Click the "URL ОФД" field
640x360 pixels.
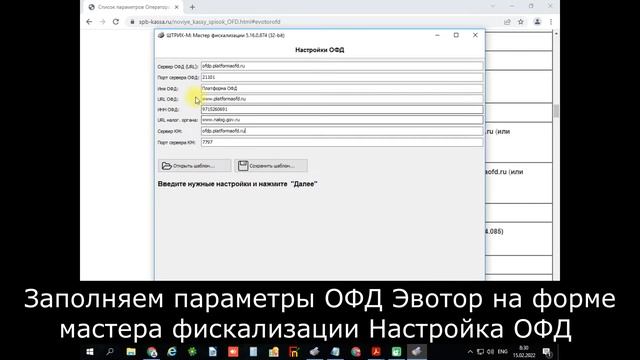coord(342,99)
